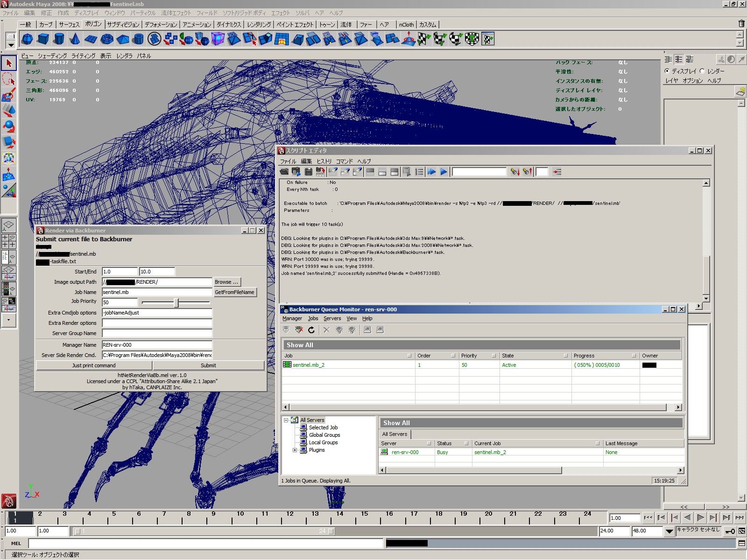Create a polygon pipe from the shelf
Viewport: 747px width, 560px height.
click(139, 39)
